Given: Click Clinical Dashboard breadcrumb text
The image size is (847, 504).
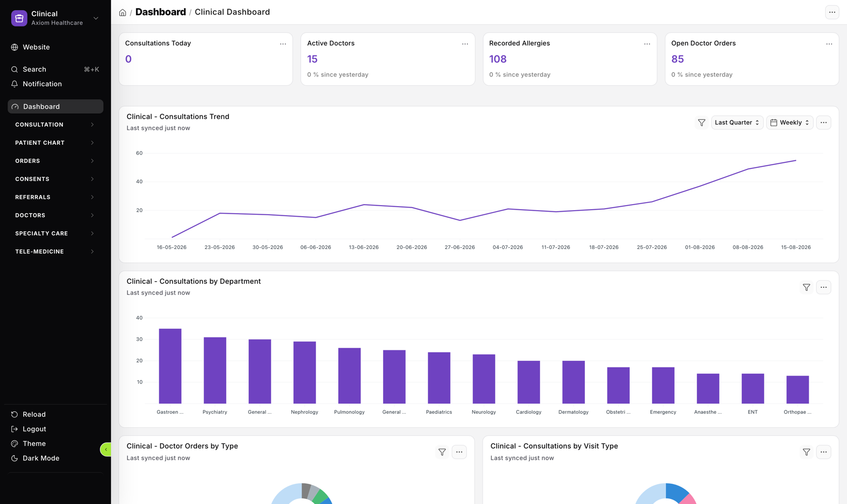Looking at the screenshot, I should pos(232,12).
